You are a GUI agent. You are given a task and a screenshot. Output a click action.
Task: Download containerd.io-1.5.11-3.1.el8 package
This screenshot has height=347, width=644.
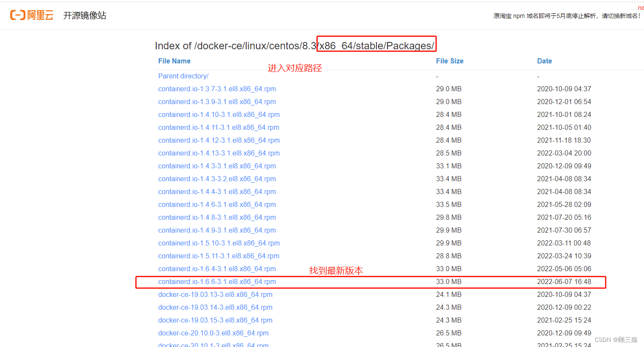click(x=219, y=256)
